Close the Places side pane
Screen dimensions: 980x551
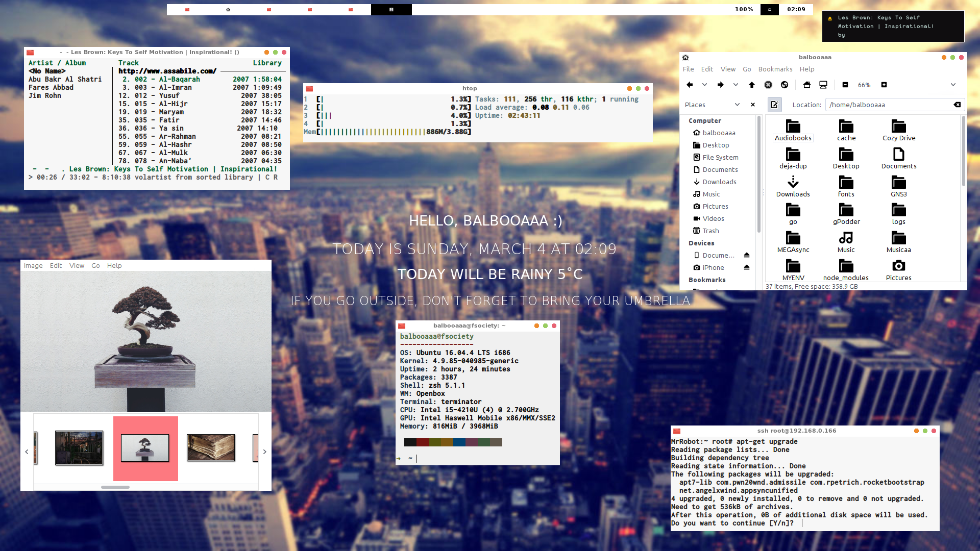753,105
